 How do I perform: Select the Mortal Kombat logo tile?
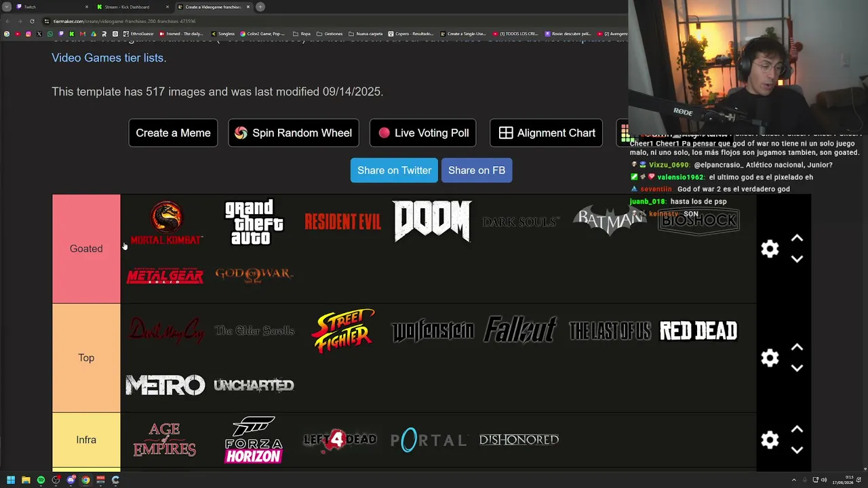click(165, 222)
